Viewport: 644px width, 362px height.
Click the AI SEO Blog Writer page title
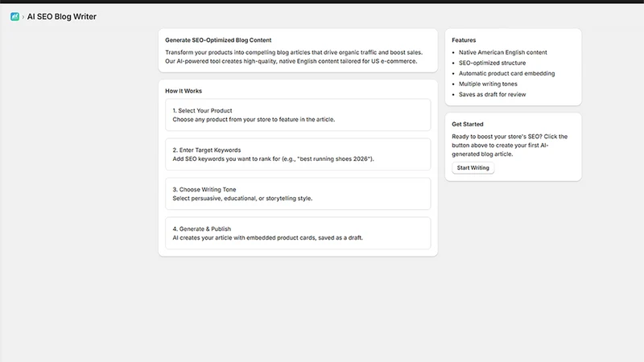click(62, 16)
